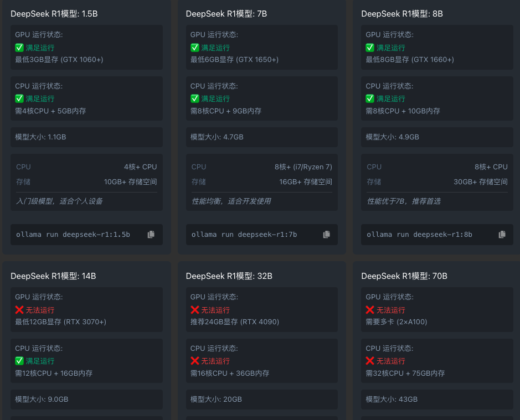Click '需4核CPU + 5GB内存' text

click(50, 111)
